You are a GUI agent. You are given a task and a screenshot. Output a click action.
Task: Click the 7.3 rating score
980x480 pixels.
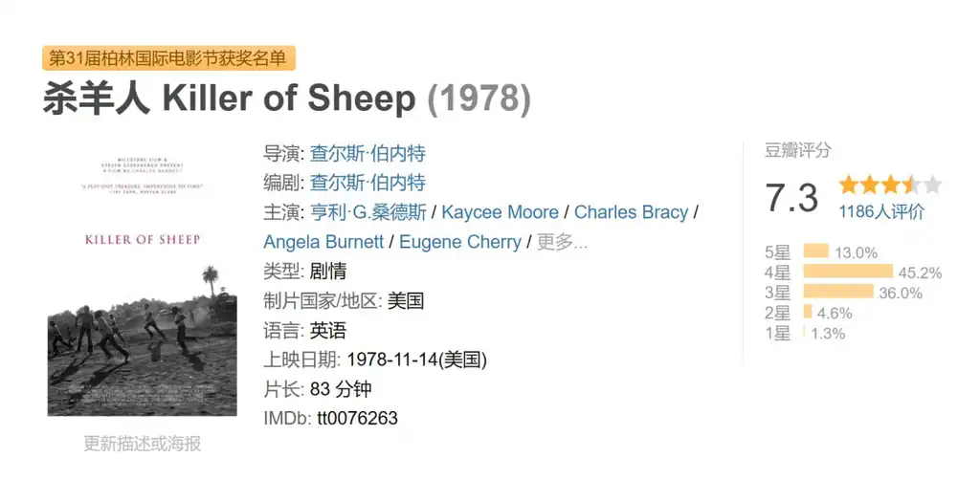pos(791,198)
